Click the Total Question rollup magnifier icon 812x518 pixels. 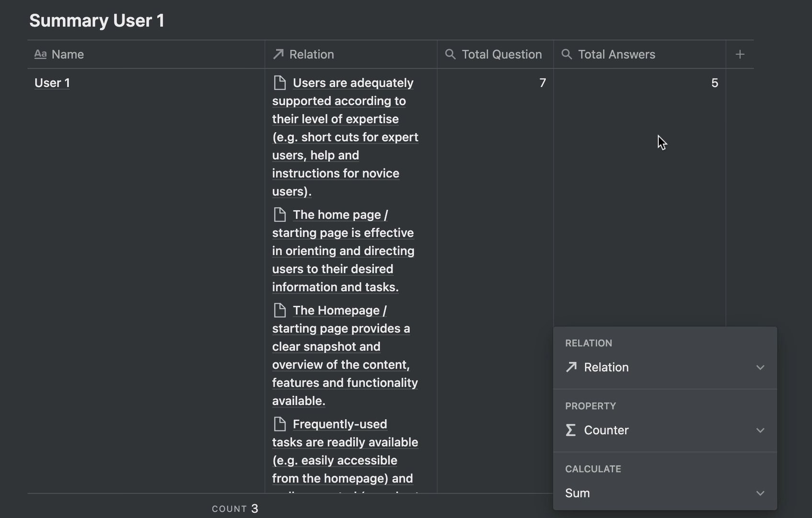pos(450,55)
